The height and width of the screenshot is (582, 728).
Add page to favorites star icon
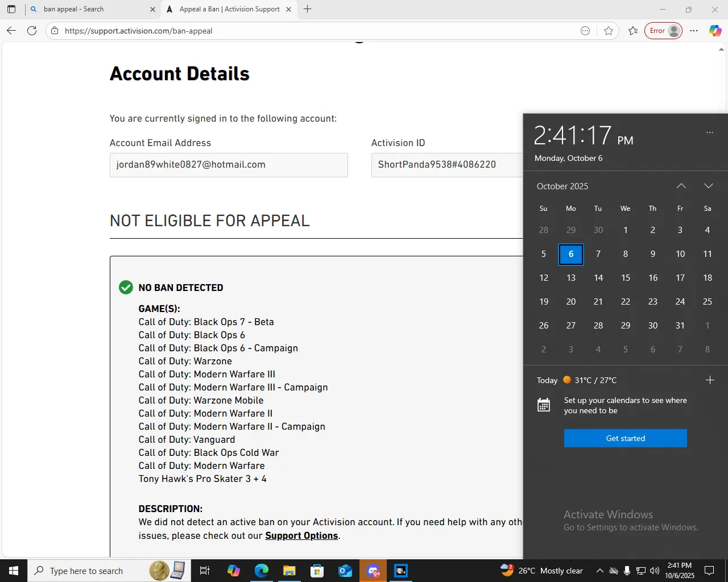(609, 31)
